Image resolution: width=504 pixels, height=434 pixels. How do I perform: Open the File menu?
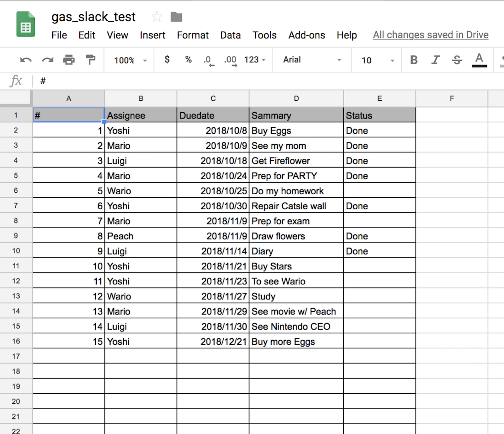[59, 35]
